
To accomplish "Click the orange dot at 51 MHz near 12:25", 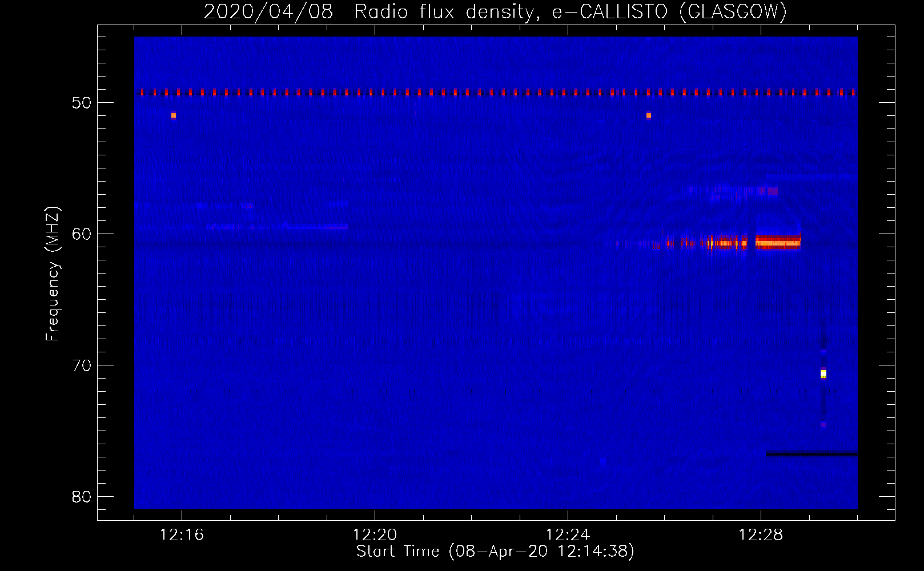I will (649, 115).
